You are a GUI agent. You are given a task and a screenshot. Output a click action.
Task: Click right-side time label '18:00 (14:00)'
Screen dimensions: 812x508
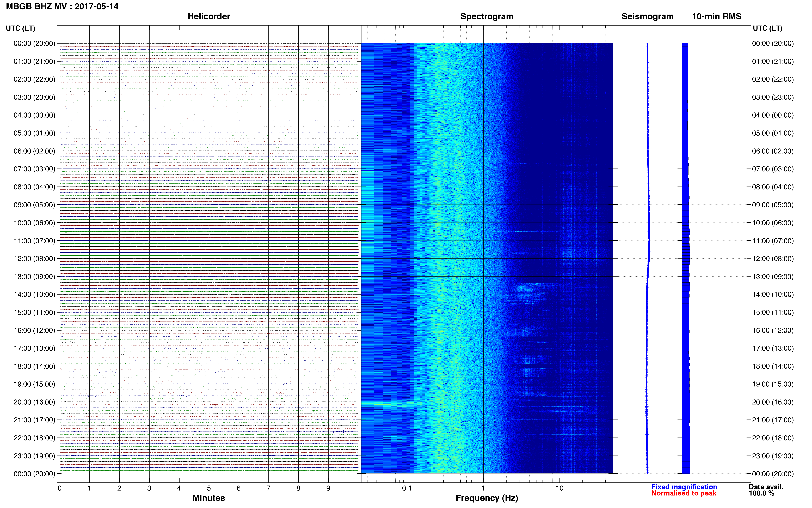click(773, 366)
